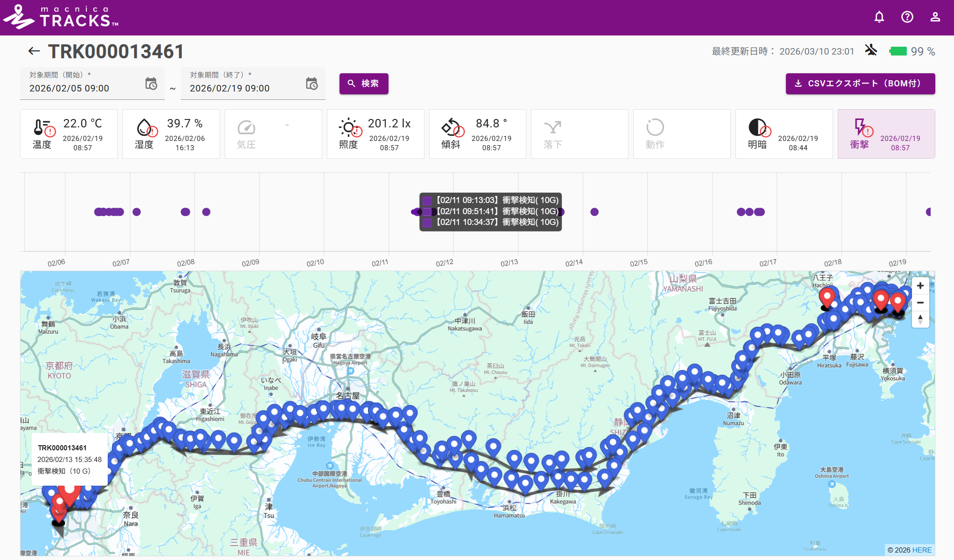Select the 湿度 humidity sensor card
Screen dimensions: 954x560
(170, 133)
